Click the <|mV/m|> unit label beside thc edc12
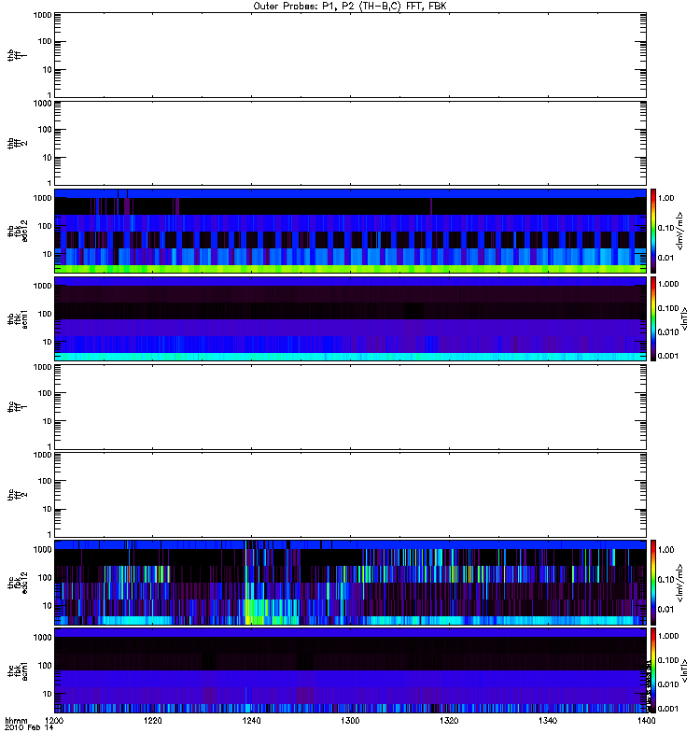 point(680,583)
